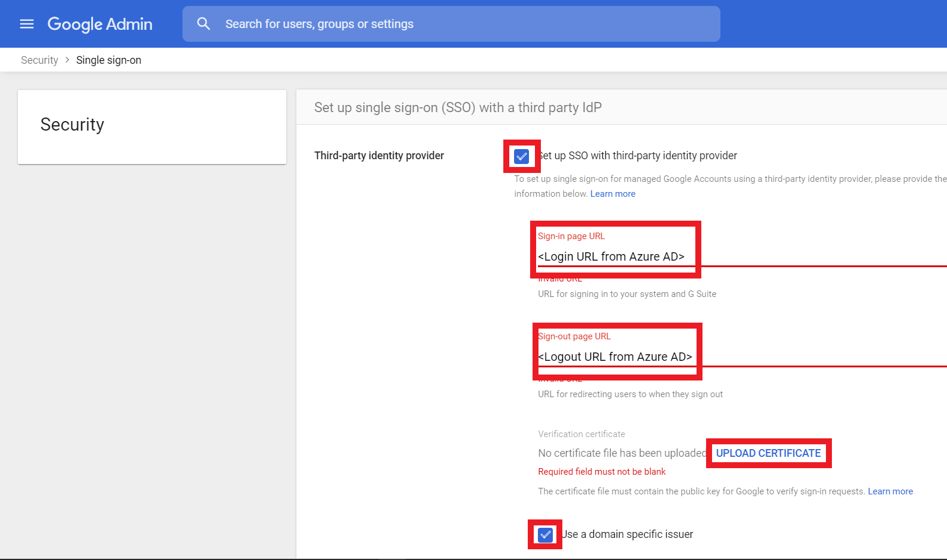Screen dimensions: 947x560
Task: Click the 'Set up single sign-on (SSO)' heading
Action: [457, 107]
